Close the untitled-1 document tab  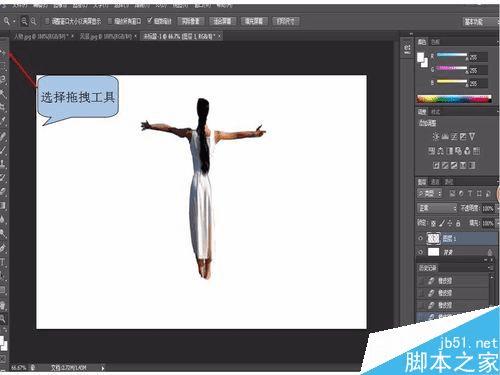tap(219, 36)
